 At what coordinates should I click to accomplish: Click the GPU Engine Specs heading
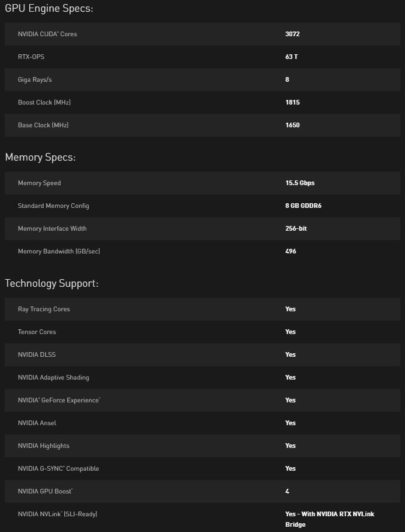point(49,9)
